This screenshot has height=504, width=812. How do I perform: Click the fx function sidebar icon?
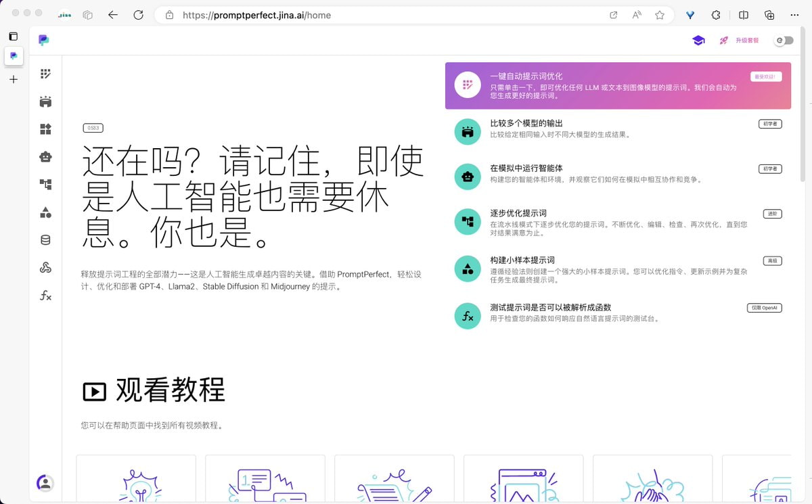click(45, 296)
